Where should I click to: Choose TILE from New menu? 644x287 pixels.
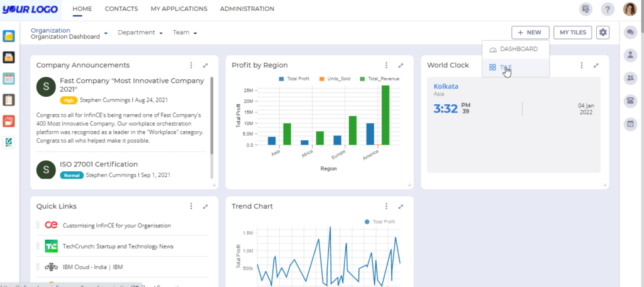pyautogui.click(x=516, y=67)
